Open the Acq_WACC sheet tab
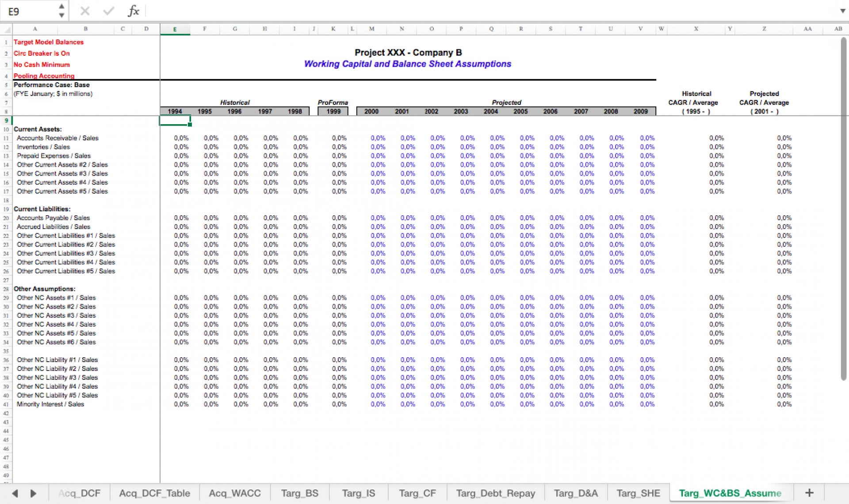 pyautogui.click(x=235, y=493)
